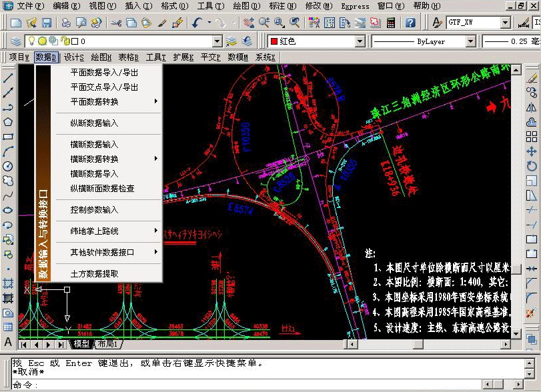Click the vertical scrollbar down arrow
Viewport: 541px width, 392px height.
click(516, 333)
